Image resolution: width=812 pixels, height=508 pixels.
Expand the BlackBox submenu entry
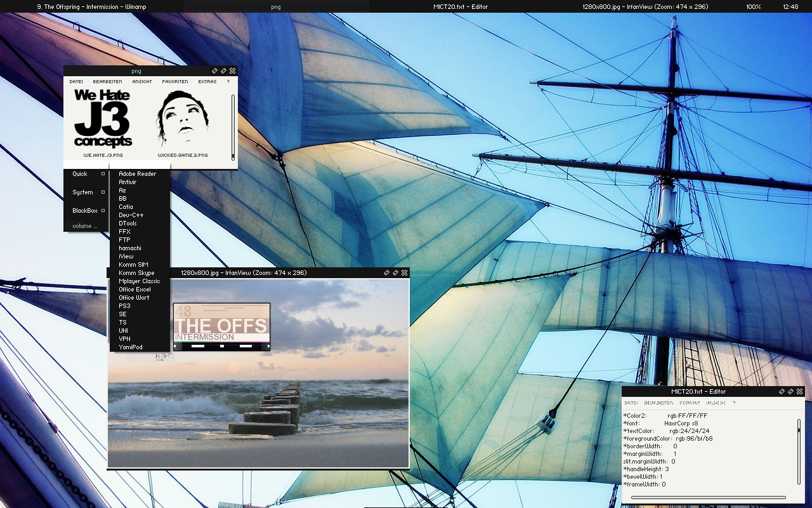pyautogui.click(x=86, y=211)
